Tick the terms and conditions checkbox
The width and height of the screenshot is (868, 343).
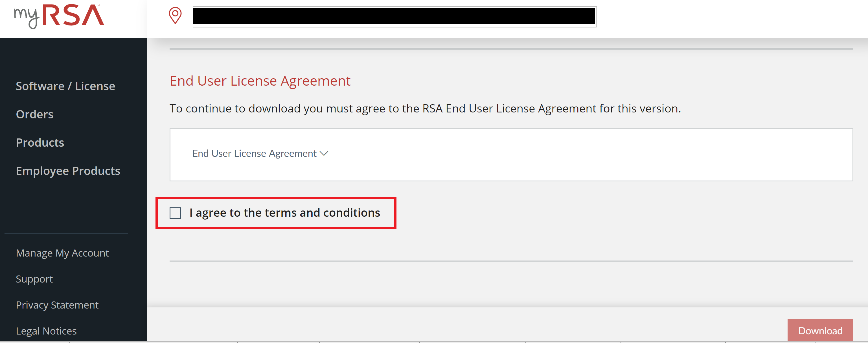(175, 213)
